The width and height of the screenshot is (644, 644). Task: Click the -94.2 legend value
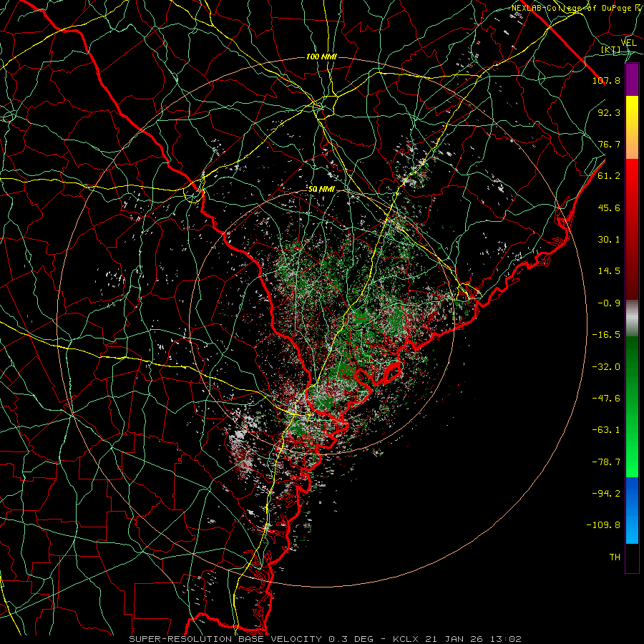(x=606, y=493)
